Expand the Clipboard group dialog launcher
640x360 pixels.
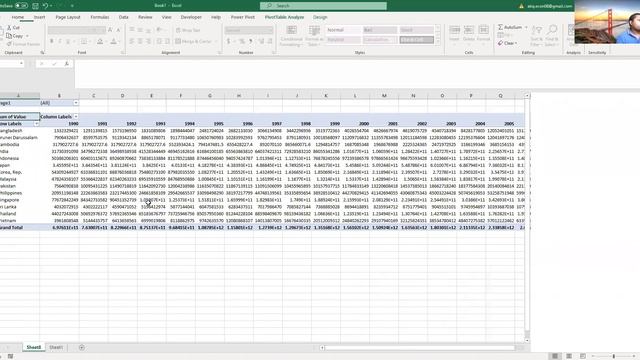(x=42, y=53)
